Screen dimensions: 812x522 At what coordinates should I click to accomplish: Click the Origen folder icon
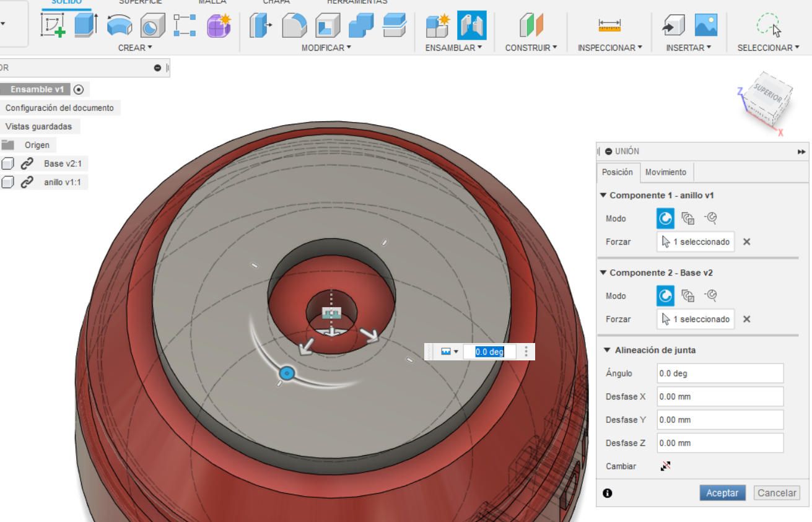pyautogui.click(x=8, y=145)
